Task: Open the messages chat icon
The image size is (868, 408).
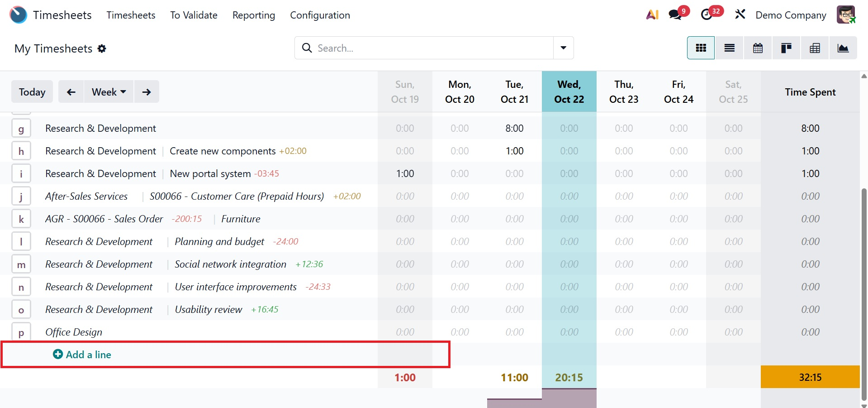Action: pos(675,15)
